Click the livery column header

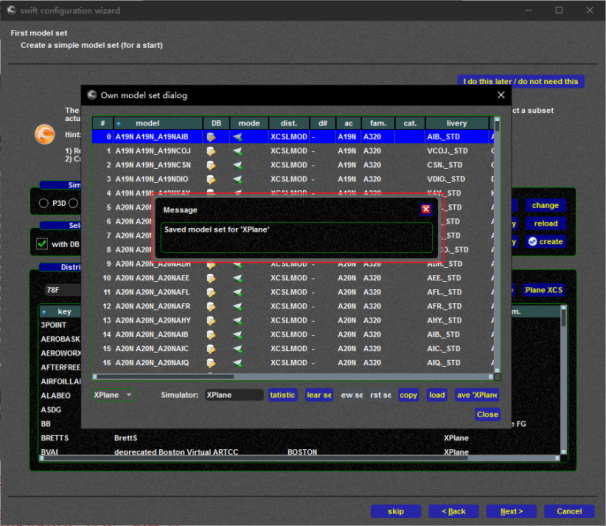455,122
